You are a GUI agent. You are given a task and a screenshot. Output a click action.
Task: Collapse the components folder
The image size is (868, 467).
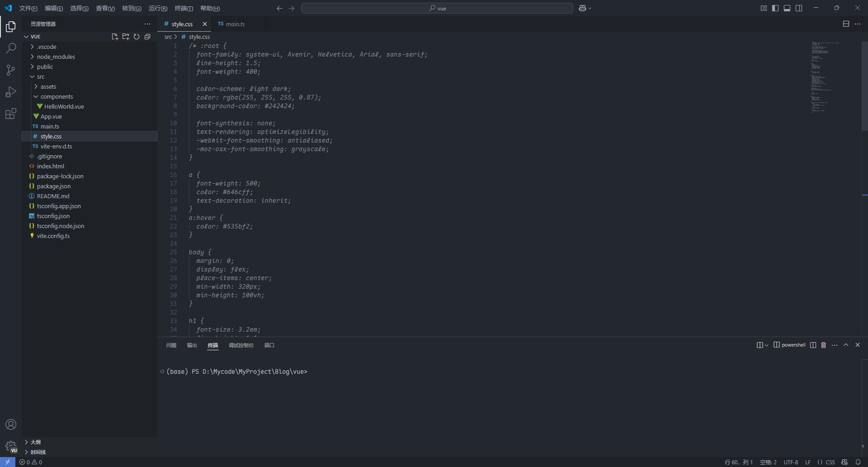pos(57,96)
